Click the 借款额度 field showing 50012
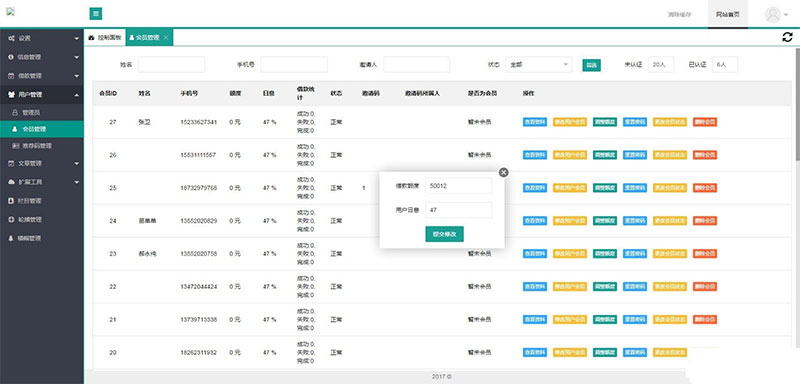 (x=459, y=186)
